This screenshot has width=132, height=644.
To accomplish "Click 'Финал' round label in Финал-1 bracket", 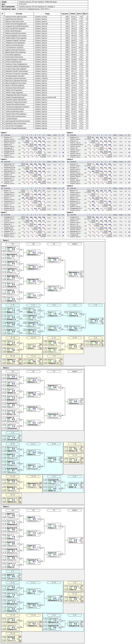I will pos(75,244).
